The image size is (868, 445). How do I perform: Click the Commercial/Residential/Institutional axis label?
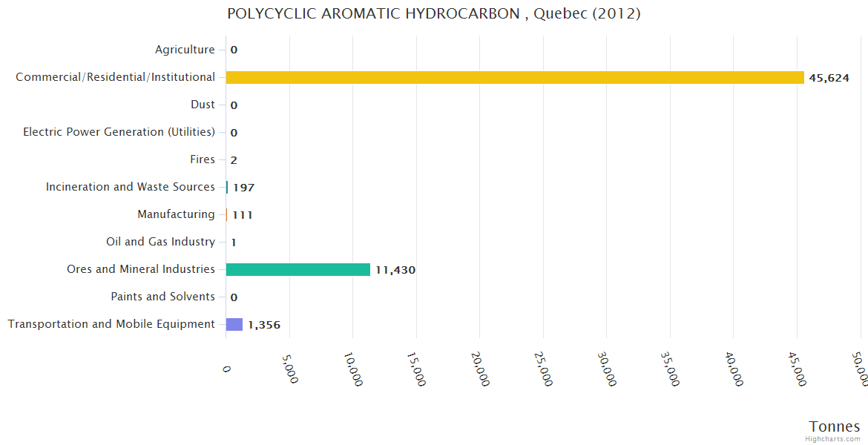(115, 77)
